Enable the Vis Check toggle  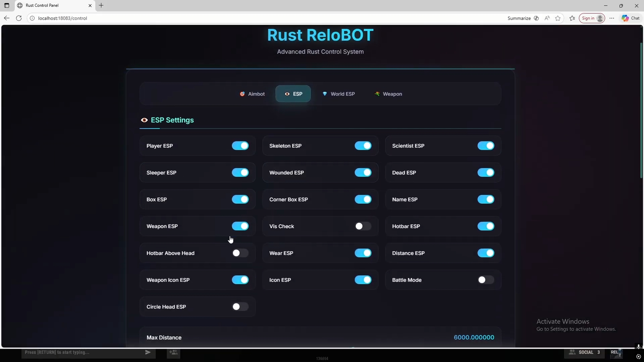tap(363, 226)
